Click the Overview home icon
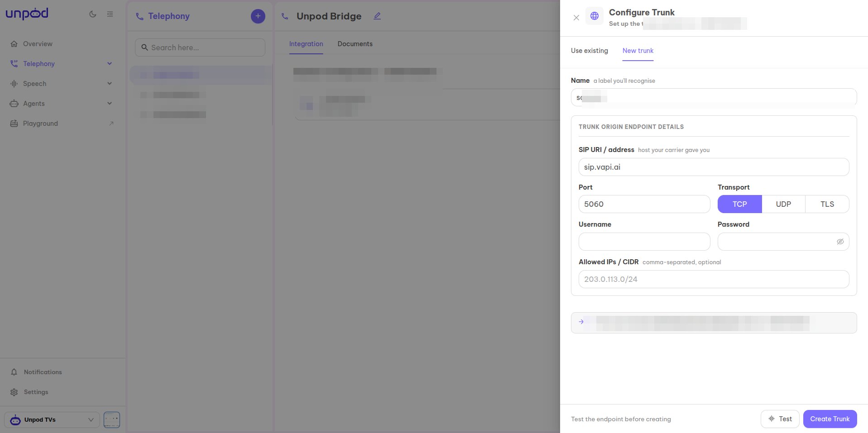 tap(14, 44)
